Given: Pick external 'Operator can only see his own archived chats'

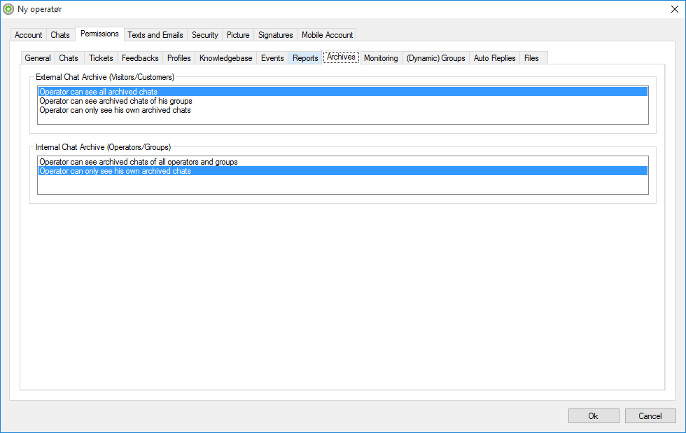Looking at the screenshot, I should [x=343, y=110].
